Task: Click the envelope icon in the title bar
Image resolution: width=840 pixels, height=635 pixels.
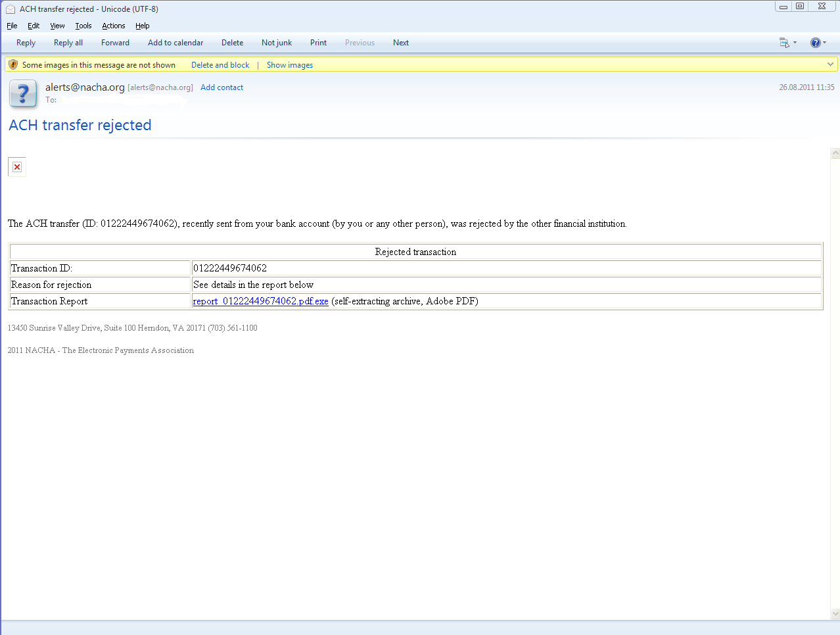Action: [x=11, y=9]
